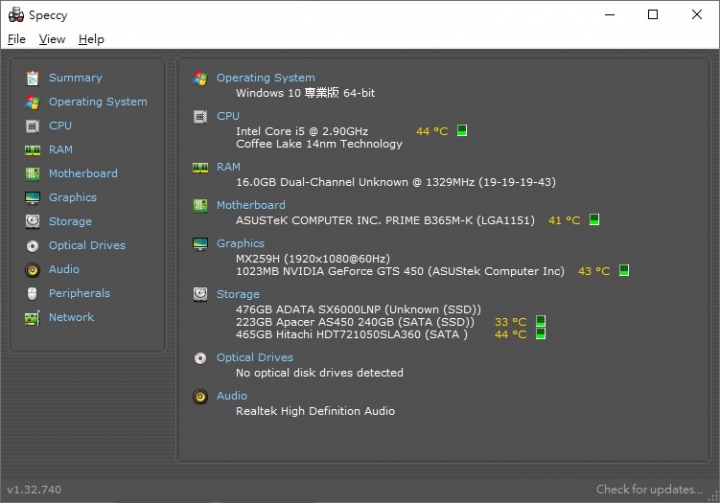Click the CPU chip icon in the sidebar
This screenshot has height=503, width=720.
point(32,126)
